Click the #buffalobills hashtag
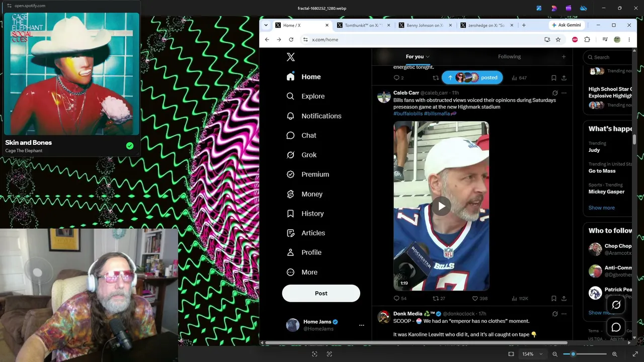The height and width of the screenshot is (362, 644). tap(408, 114)
